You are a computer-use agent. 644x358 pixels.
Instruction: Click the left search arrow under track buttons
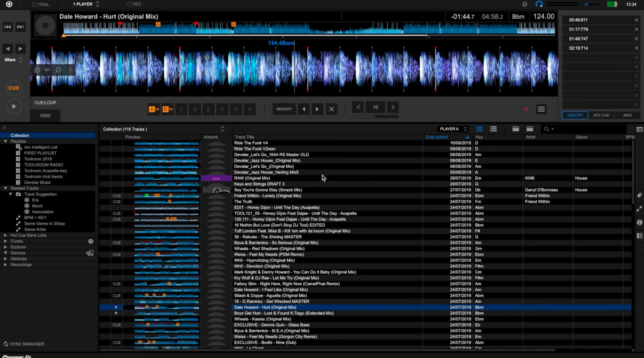(x=8, y=49)
